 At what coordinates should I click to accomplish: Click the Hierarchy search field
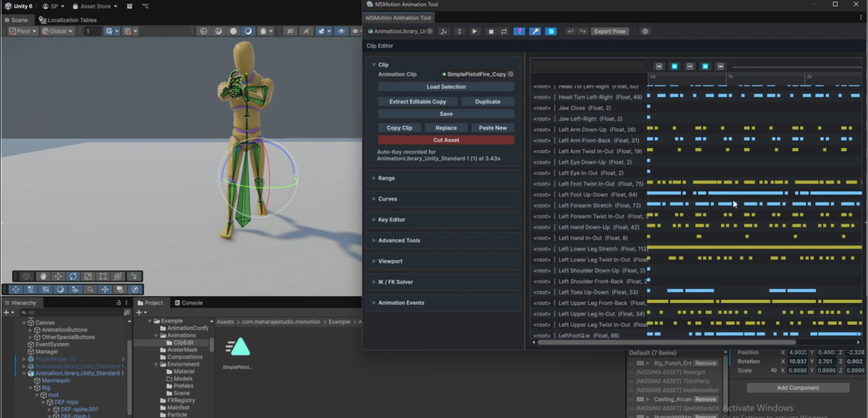pos(72,312)
